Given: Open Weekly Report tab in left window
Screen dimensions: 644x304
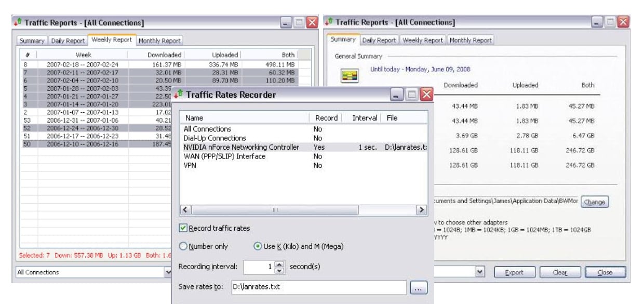Looking at the screenshot, I should click(112, 40).
